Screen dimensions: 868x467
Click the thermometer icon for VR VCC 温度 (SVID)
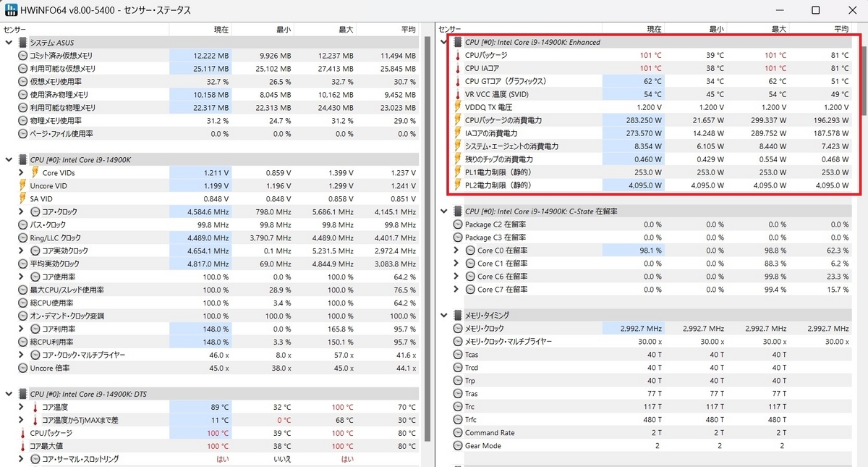pos(458,94)
